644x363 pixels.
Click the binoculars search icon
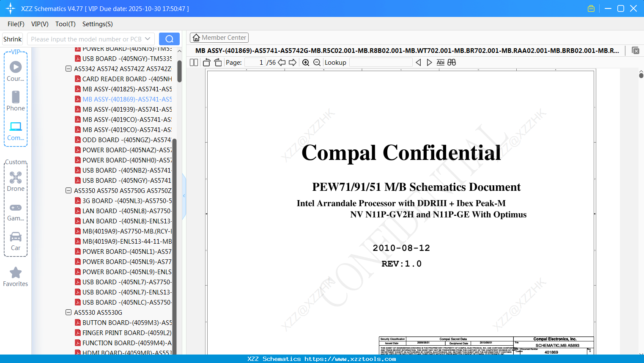pyautogui.click(x=452, y=63)
